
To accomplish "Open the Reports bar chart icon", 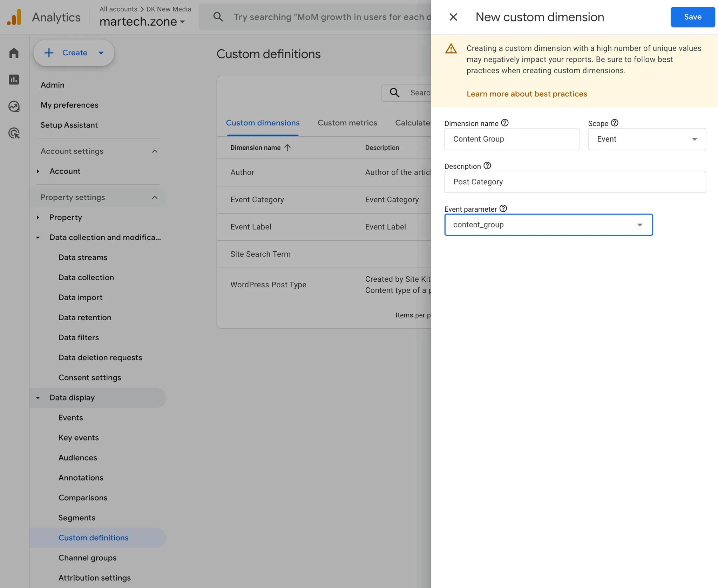I will click(x=14, y=80).
